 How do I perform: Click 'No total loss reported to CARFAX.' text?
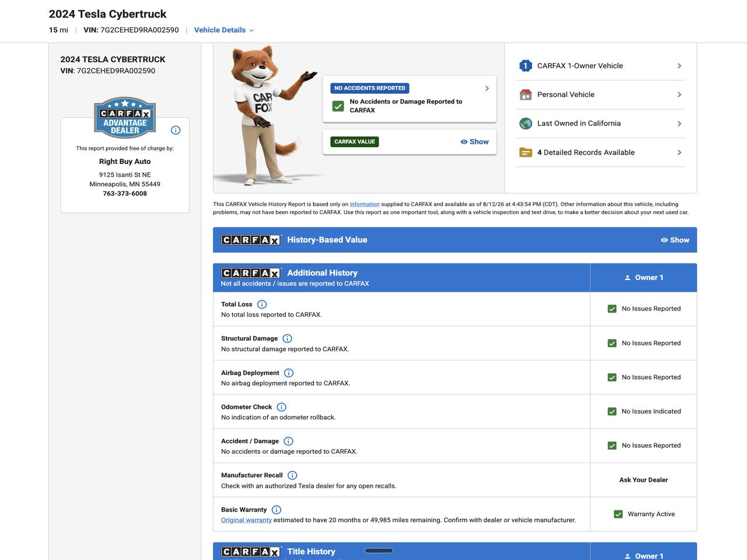[x=271, y=315]
